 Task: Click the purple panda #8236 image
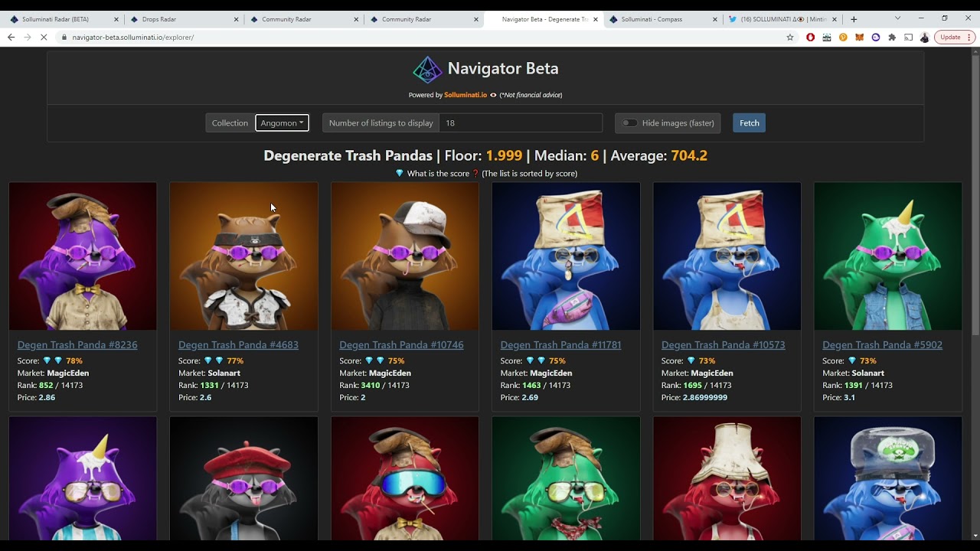click(83, 256)
